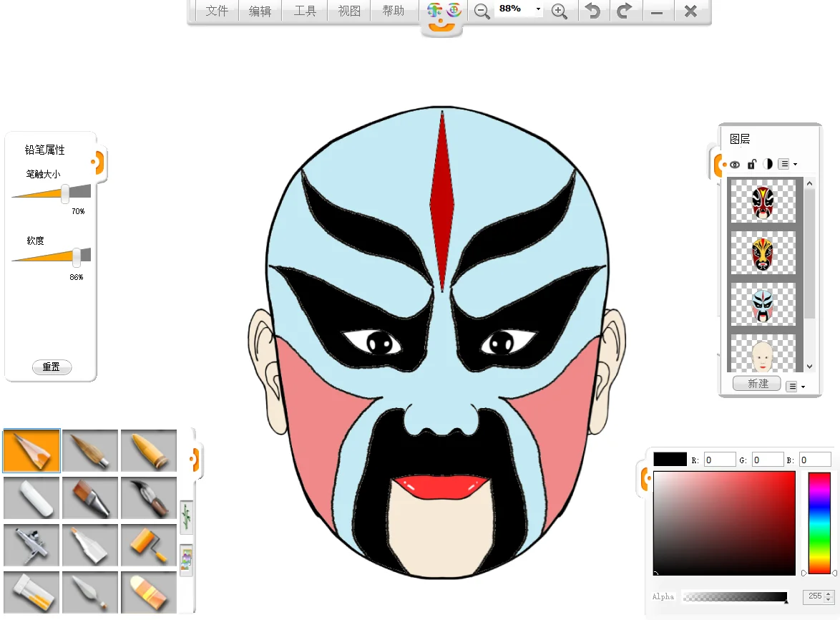The width and height of the screenshot is (840, 620).
Task: Open the 工具 menu
Action: pos(305,11)
